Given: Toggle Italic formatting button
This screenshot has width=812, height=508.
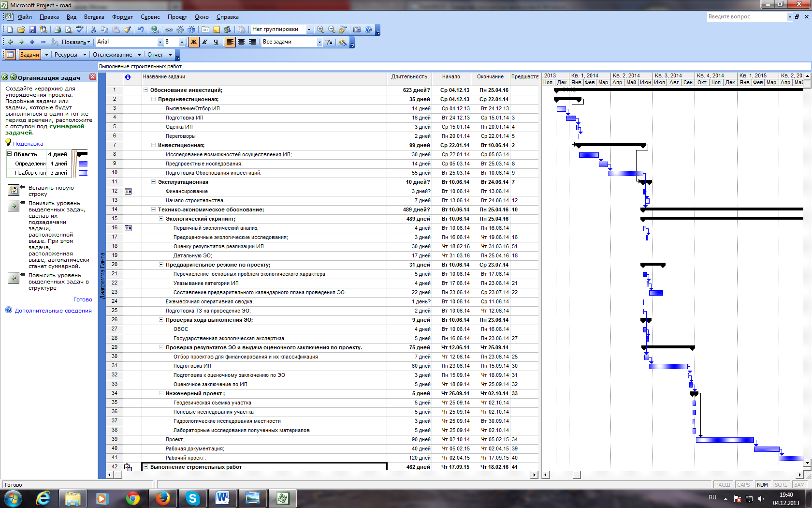Looking at the screenshot, I should 204,42.
